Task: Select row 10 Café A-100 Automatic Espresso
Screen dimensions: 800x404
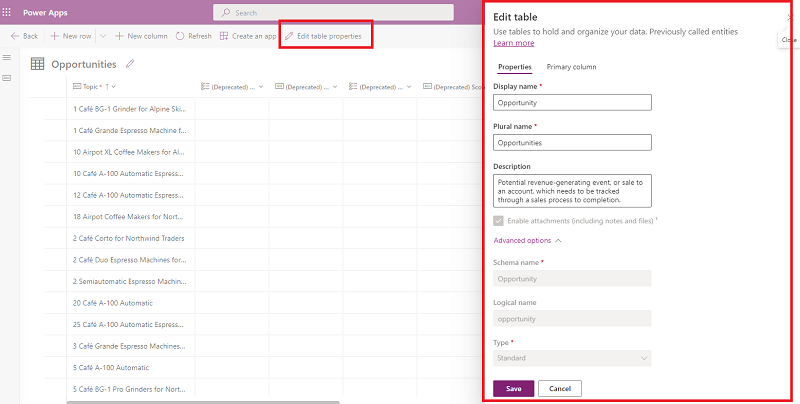Action: (x=130, y=173)
